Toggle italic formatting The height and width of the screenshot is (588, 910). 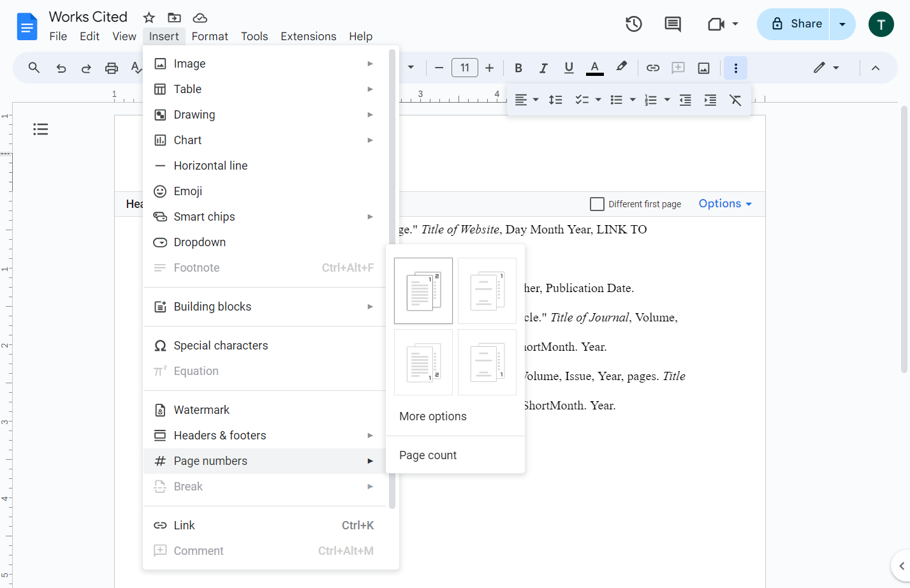coord(543,68)
